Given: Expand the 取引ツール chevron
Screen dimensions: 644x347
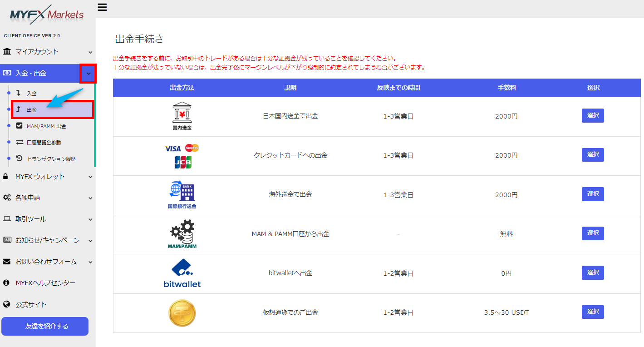Looking at the screenshot, I should pos(90,219).
